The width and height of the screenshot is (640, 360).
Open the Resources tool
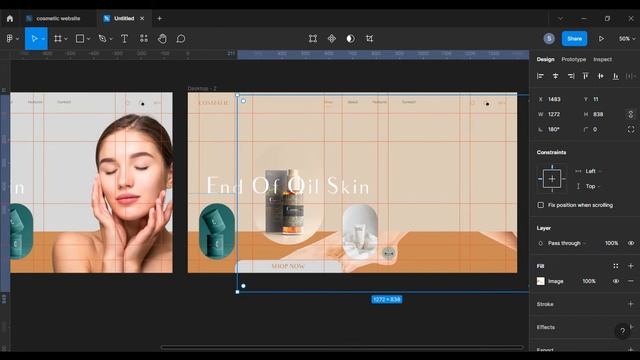[x=144, y=39]
